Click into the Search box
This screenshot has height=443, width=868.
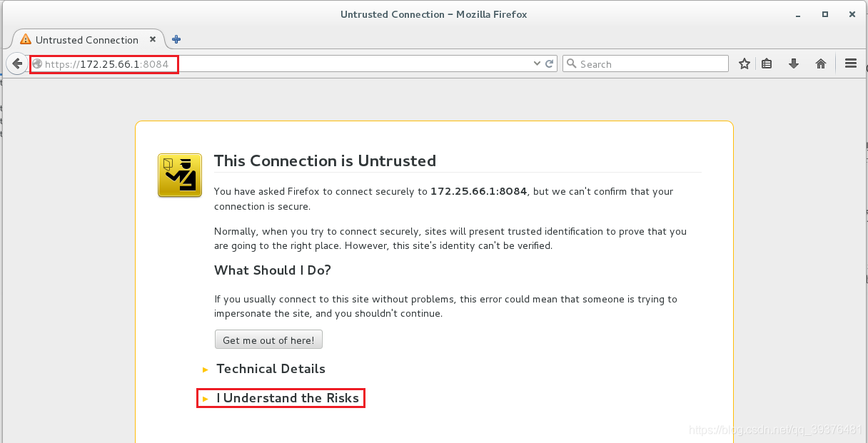pos(645,63)
